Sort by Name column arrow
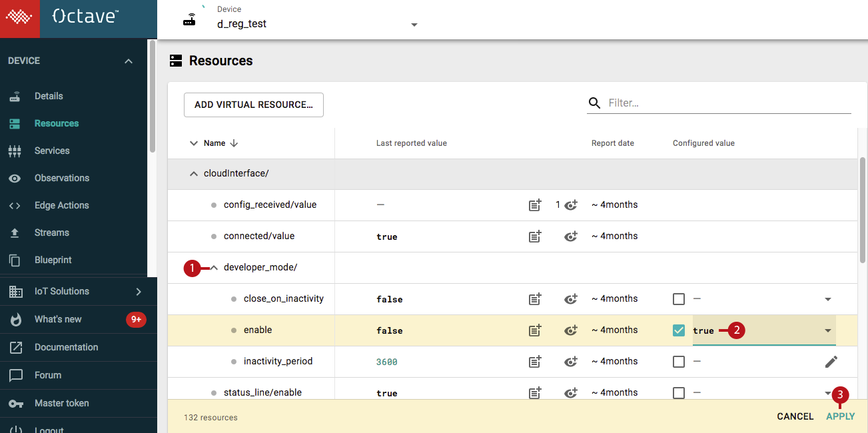Image resolution: width=868 pixels, height=433 pixels. [x=234, y=143]
